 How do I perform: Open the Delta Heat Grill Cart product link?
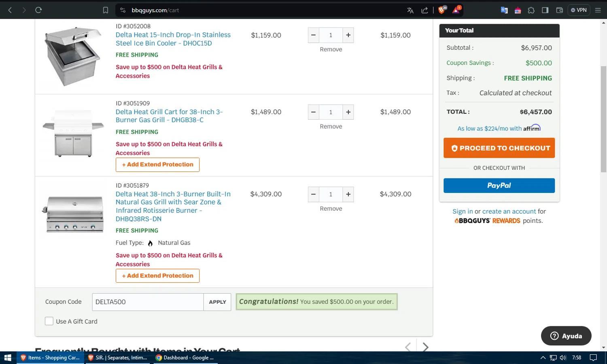click(x=169, y=116)
